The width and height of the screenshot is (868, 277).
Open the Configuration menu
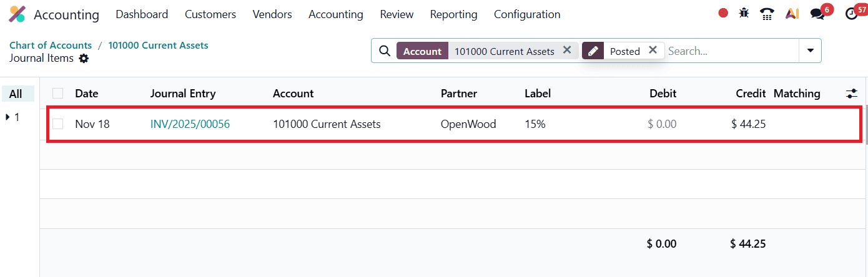(x=527, y=14)
